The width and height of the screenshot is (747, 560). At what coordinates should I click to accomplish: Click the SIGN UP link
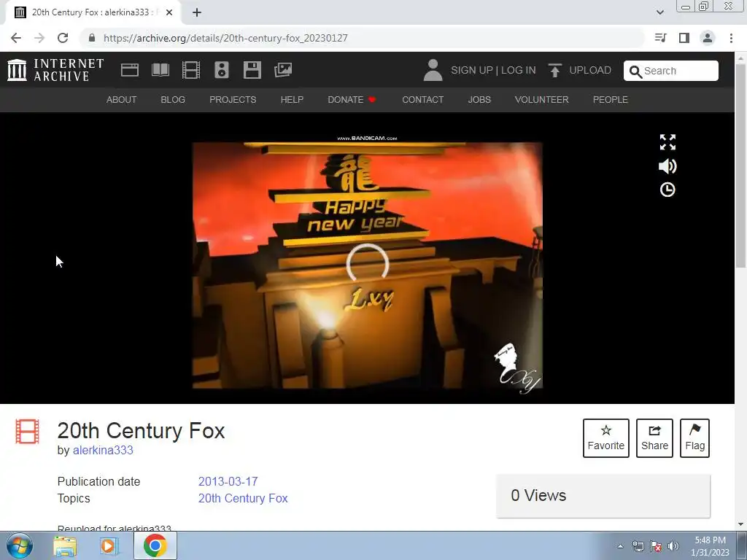coord(472,70)
